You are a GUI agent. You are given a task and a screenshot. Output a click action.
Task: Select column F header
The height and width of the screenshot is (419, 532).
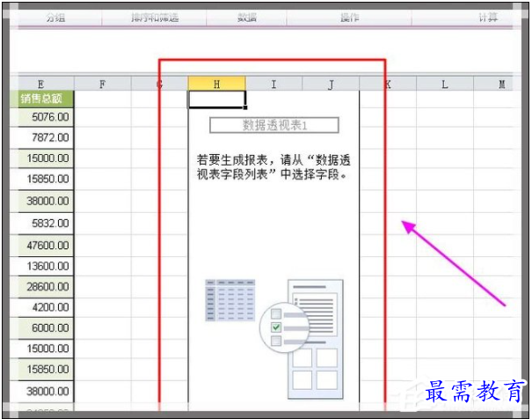(103, 84)
